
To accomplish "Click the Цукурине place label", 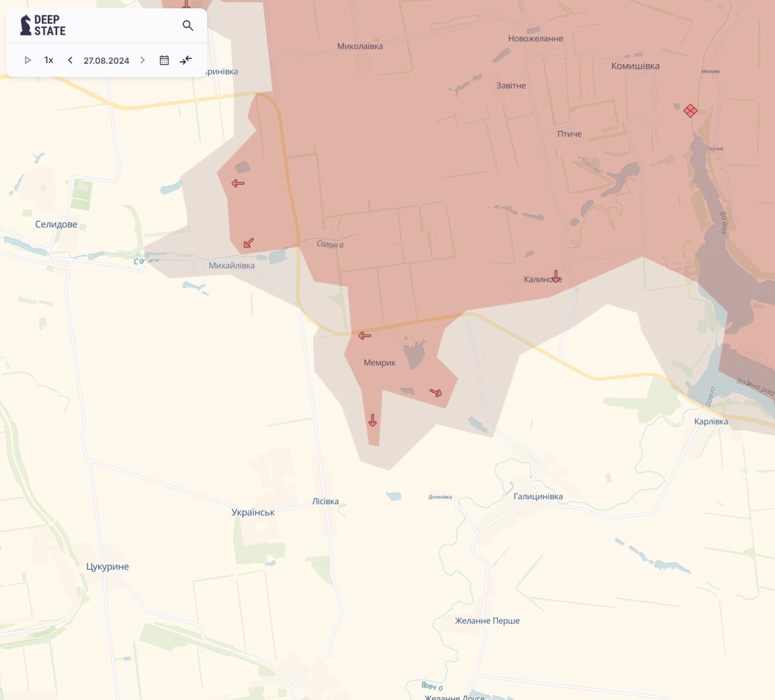I will [x=107, y=567].
